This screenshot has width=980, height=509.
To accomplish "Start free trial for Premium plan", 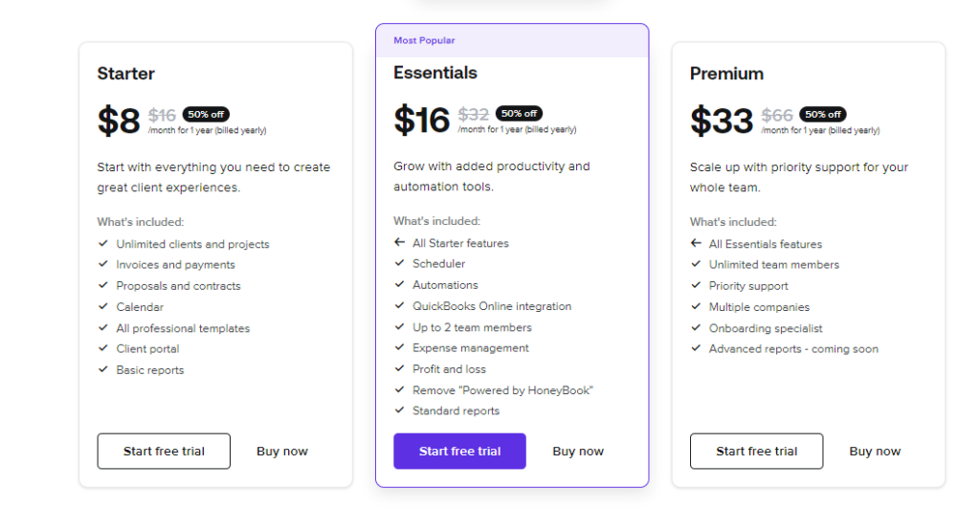I will [x=756, y=451].
